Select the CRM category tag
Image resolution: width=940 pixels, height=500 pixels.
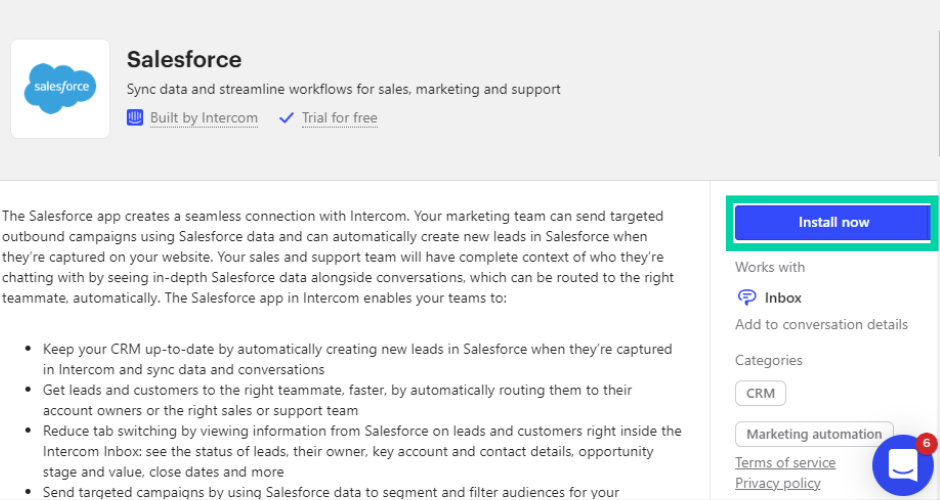[760, 393]
